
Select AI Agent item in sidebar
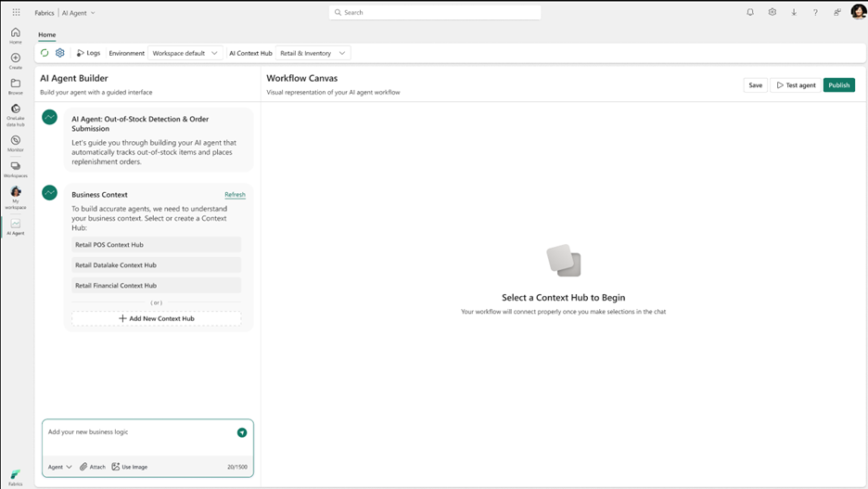(x=16, y=227)
